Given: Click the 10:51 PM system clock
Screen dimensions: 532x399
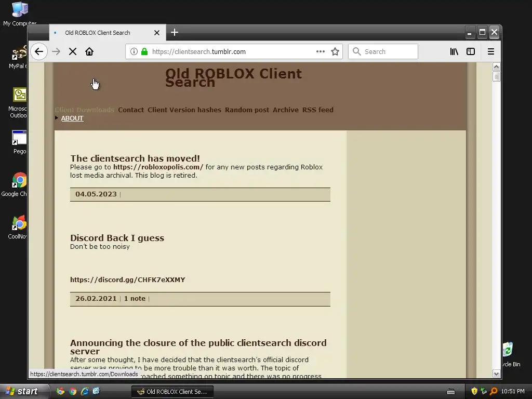Looking at the screenshot, I should pos(513,391).
